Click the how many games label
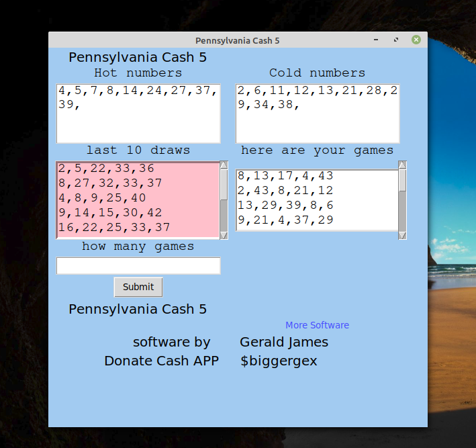This screenshot has height=448, width=476. (138, 246)
